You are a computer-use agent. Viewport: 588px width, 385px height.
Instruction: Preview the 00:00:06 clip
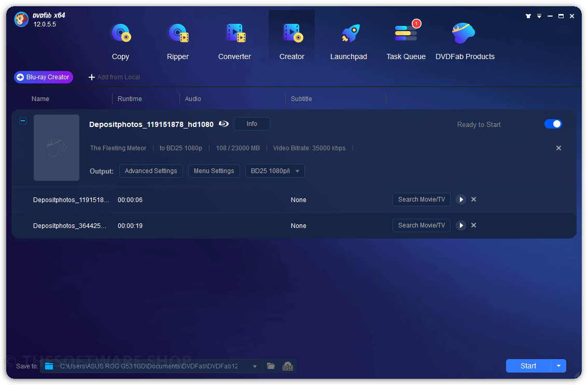click(x=461, y=199)
